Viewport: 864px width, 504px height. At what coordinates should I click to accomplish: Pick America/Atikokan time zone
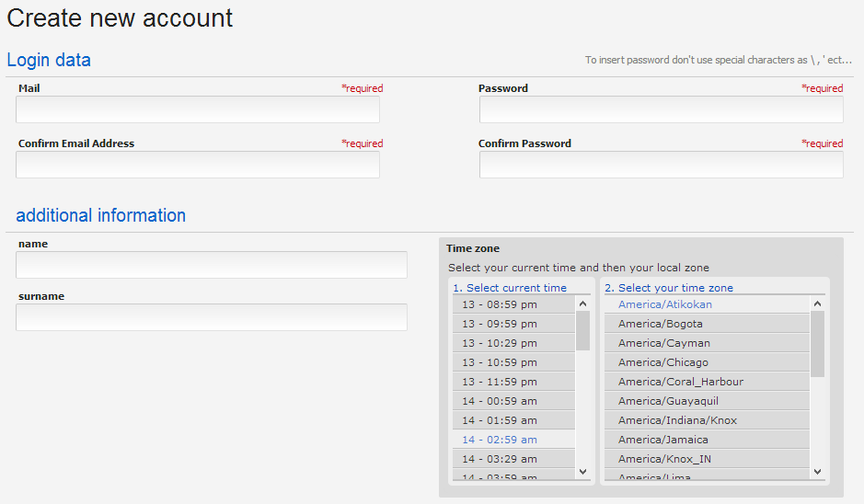(x=707, y=304)
